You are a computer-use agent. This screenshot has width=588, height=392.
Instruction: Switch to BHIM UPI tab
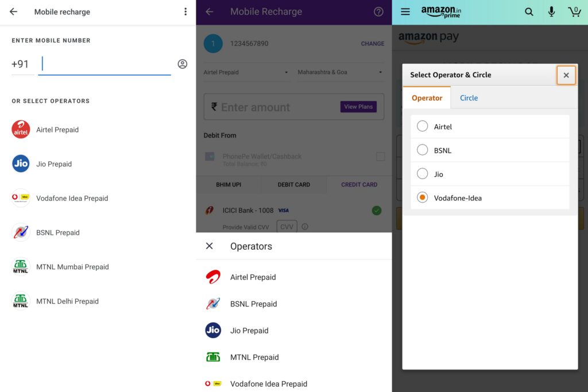(x=229, y=185)
